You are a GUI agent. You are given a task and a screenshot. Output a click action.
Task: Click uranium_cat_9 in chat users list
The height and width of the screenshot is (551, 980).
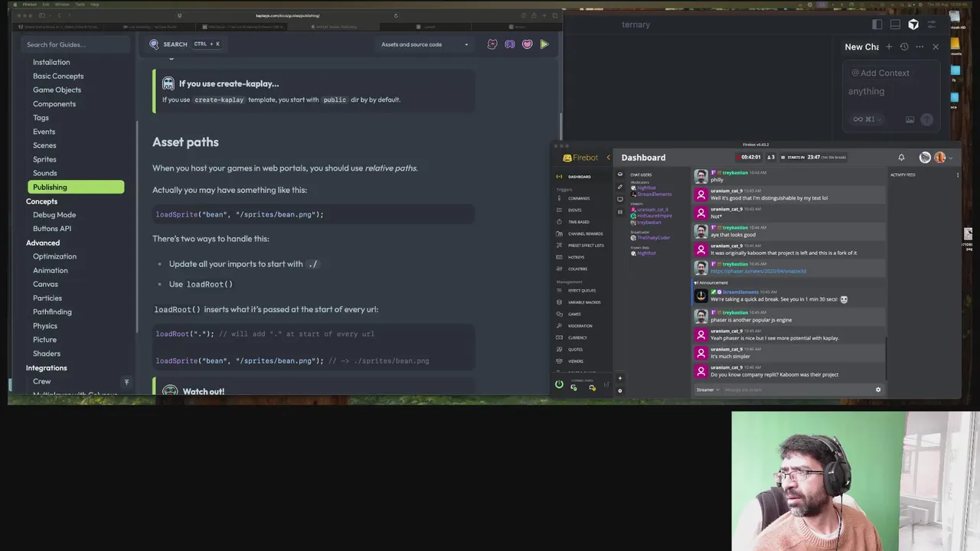point(652,210)
